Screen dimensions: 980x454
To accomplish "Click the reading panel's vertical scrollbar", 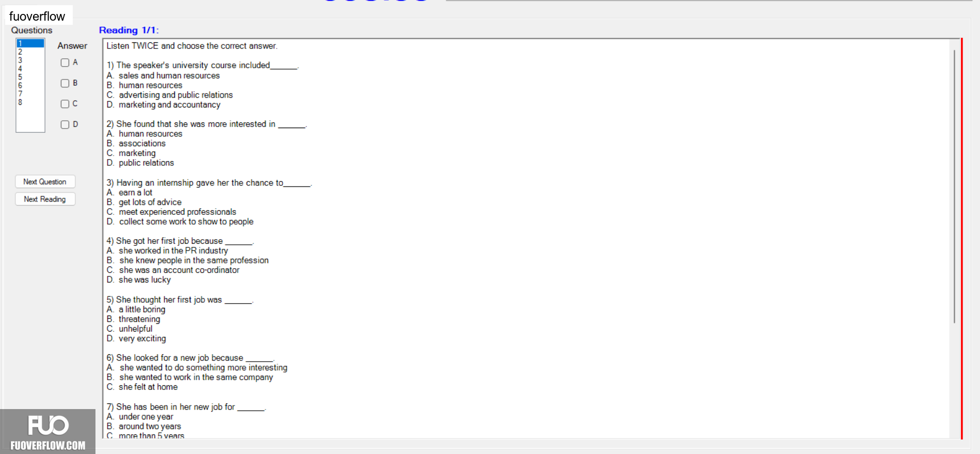I will click(x=954, y=186).
